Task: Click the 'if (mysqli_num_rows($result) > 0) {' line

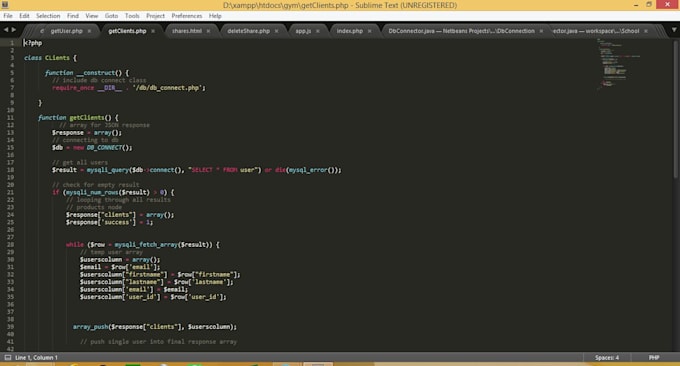Action: point(113,192)
